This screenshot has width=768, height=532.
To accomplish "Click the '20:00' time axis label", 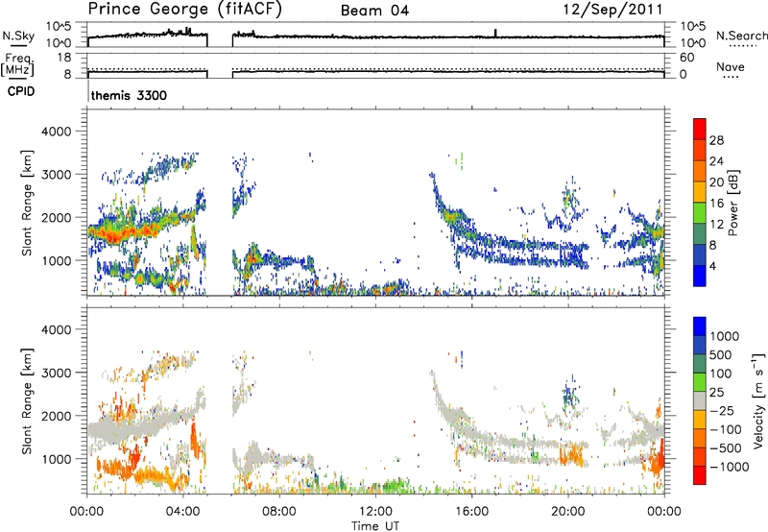I will tap(567, 512).
